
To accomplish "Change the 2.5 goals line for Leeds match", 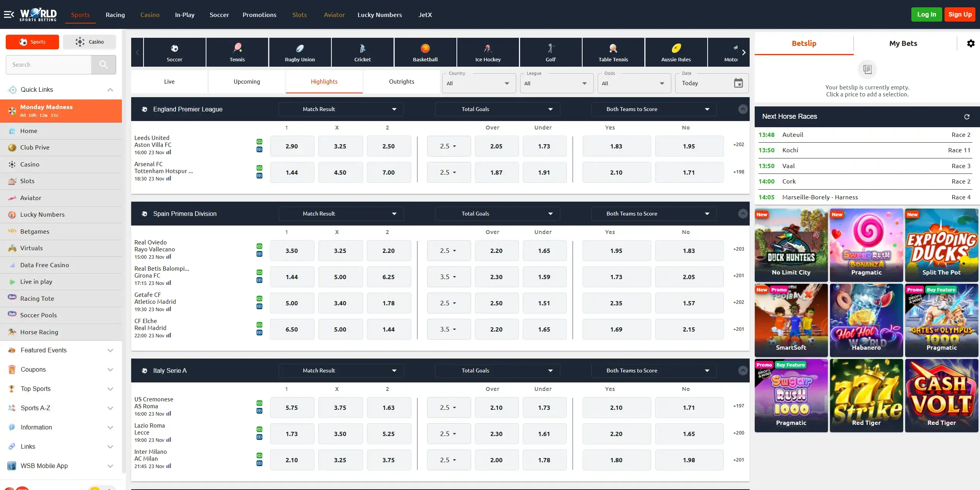I will 448,146.
